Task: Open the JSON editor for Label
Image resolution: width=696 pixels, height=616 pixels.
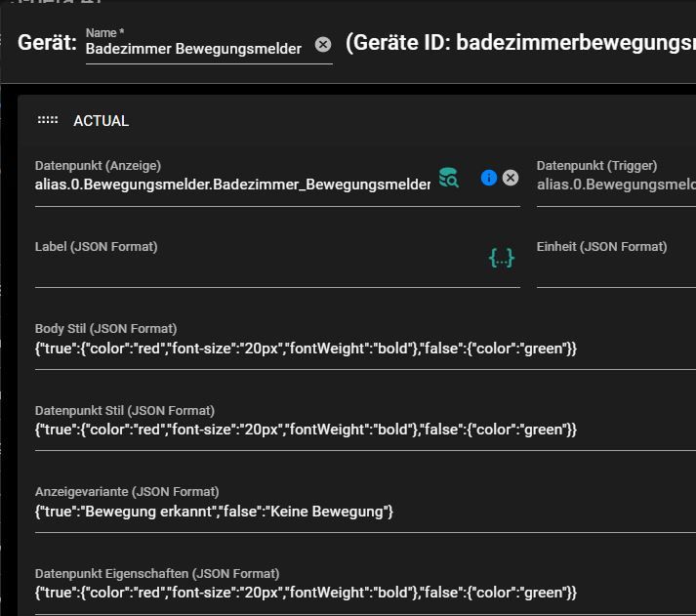Action: [x=501, y=258]
